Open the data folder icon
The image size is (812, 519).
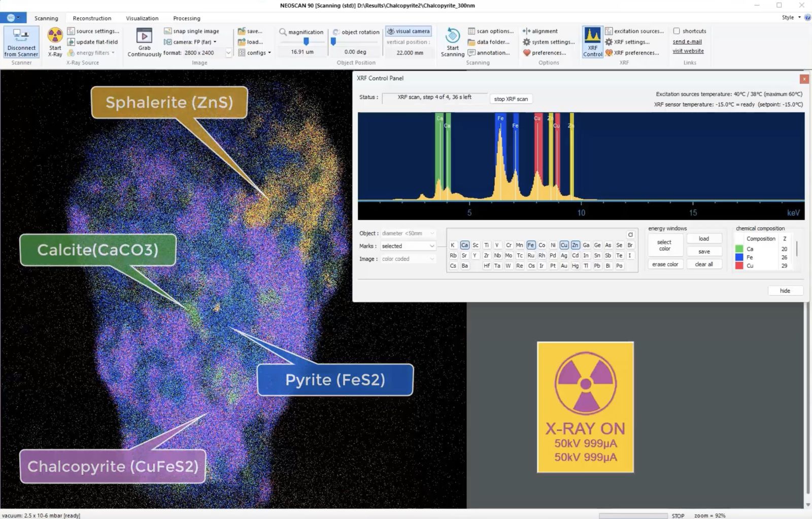coord(471,42)
